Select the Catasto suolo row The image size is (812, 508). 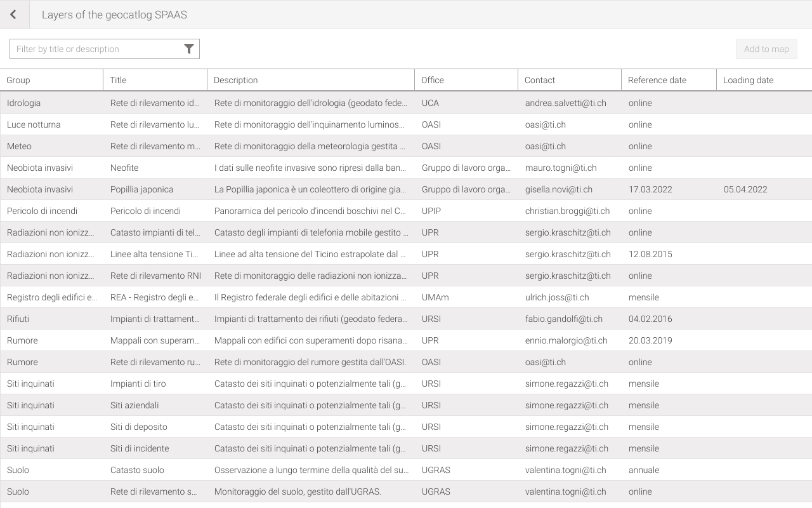pos(406,470)
